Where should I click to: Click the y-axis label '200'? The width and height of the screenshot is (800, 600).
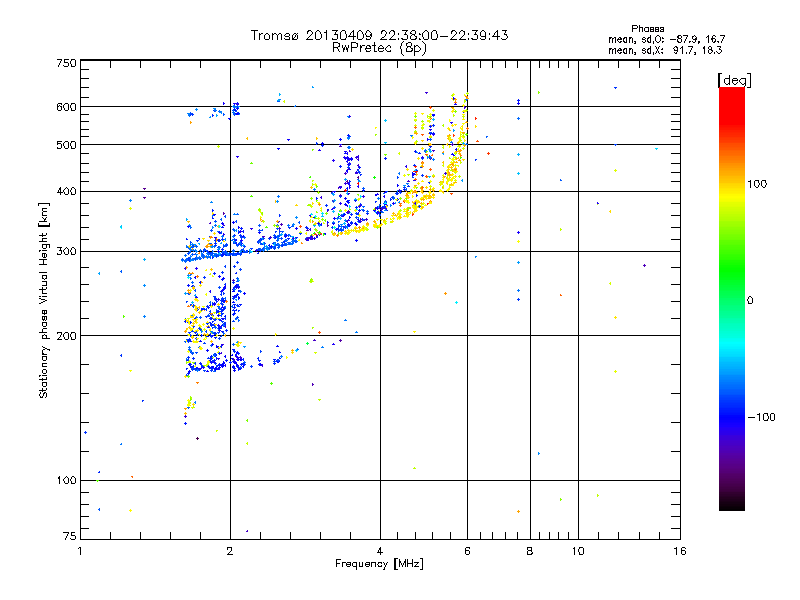coord(67,336)
